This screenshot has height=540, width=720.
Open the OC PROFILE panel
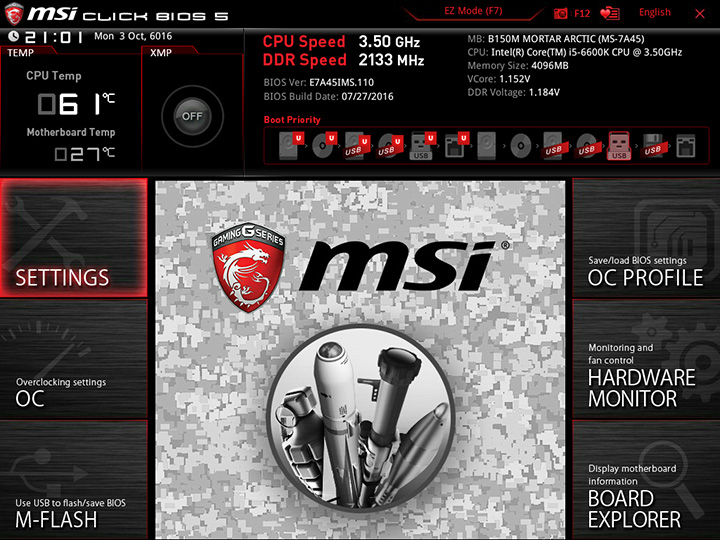click(646, 237)
